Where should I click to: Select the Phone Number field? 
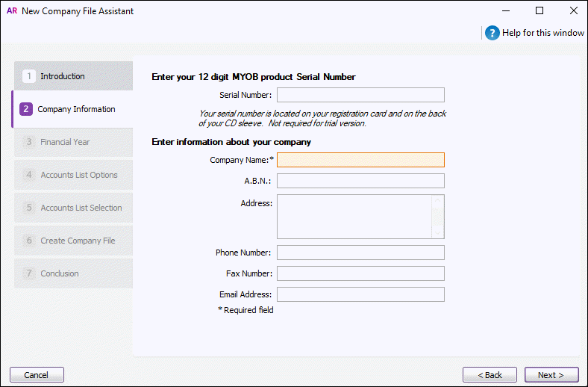click(x=360, y=253)
